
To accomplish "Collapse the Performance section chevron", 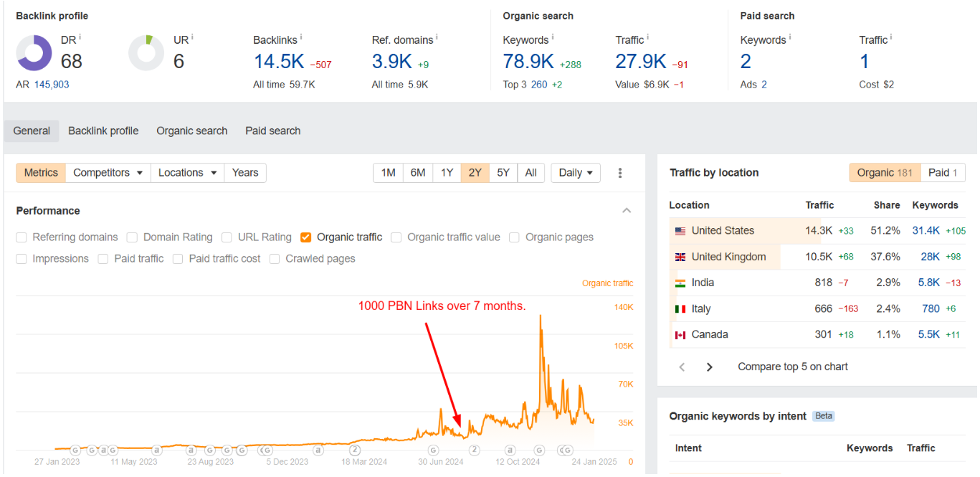I will click(627, 211).
